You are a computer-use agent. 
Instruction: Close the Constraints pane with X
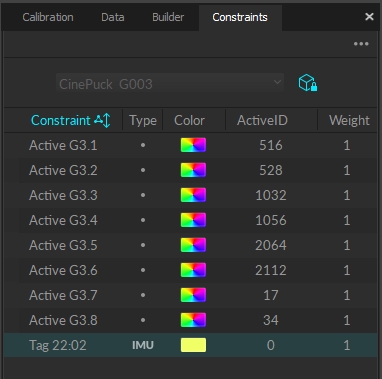[x=369, y=17]
